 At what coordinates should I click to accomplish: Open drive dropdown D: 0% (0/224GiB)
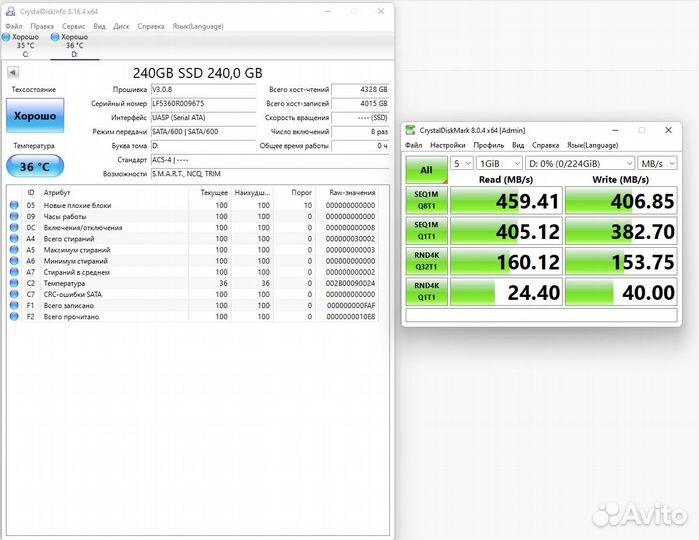[x=580, y=164]
